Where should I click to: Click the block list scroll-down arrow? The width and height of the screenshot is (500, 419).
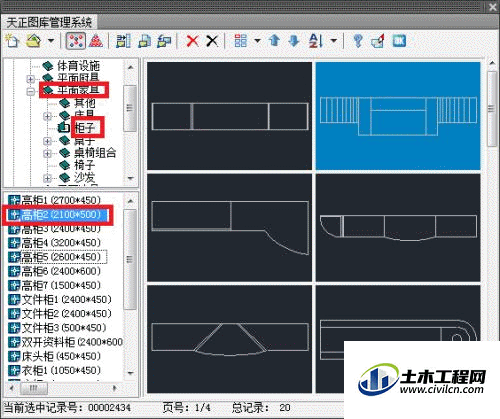[130, 373]
